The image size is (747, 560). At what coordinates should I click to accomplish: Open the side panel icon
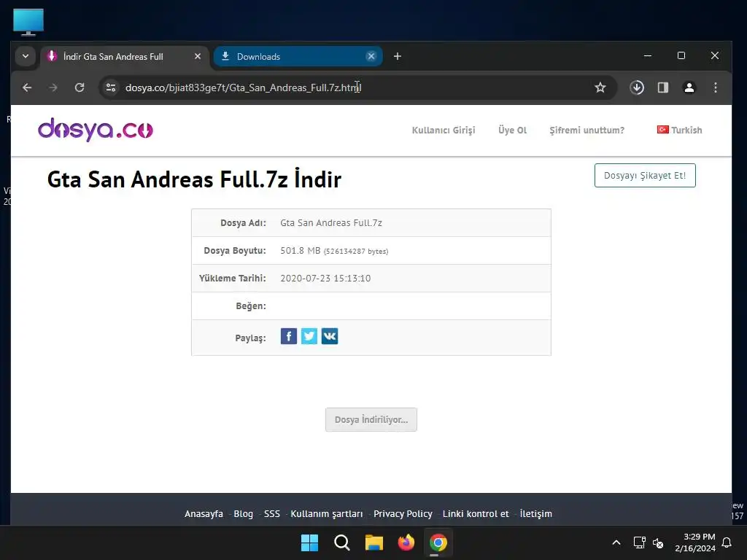coord(663,87)
